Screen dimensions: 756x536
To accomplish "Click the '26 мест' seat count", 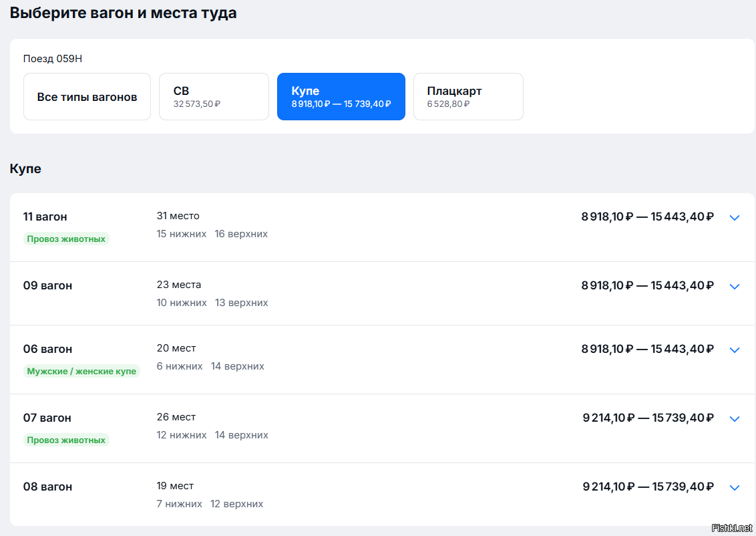I will 176,417.
